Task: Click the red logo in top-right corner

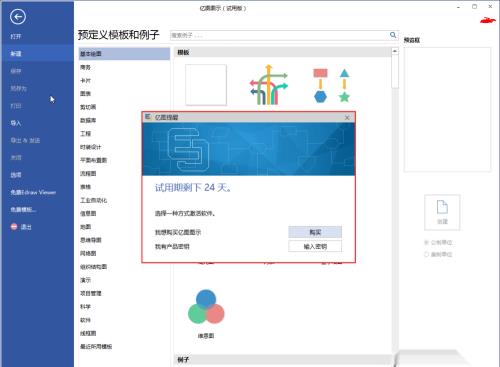Action: click(487, 21)
